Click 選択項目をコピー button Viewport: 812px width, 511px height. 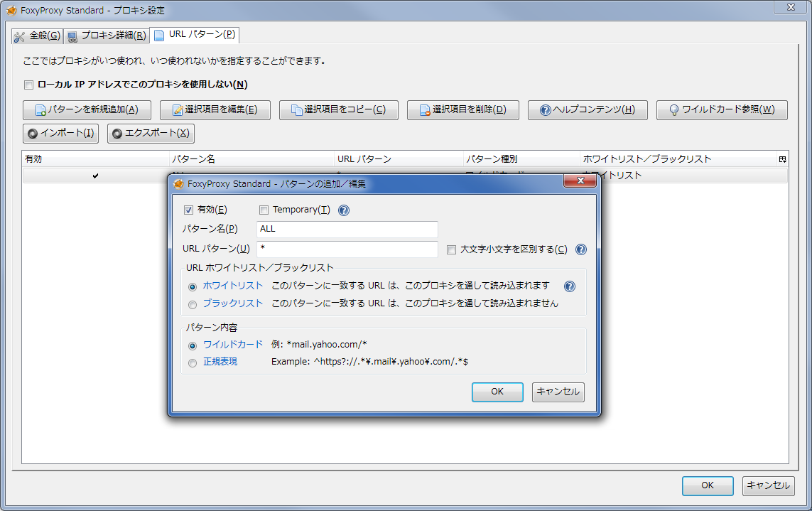click(339, 110)
